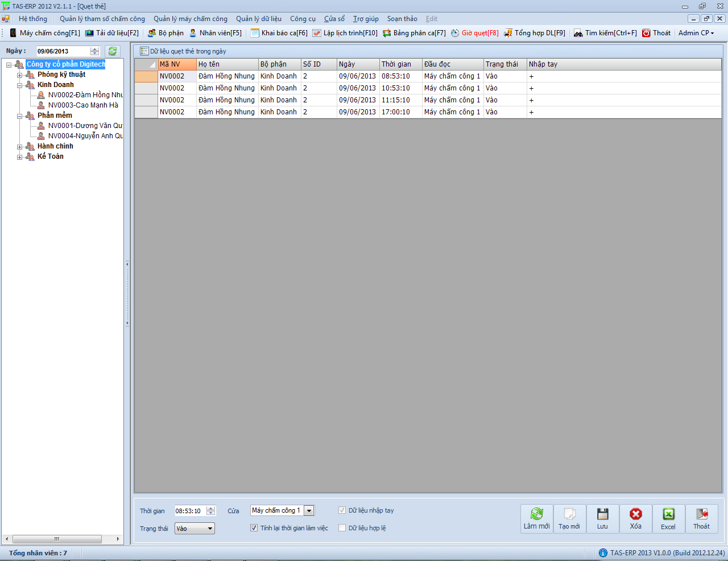Expand Kế Toán tree node

coord(20,157)
